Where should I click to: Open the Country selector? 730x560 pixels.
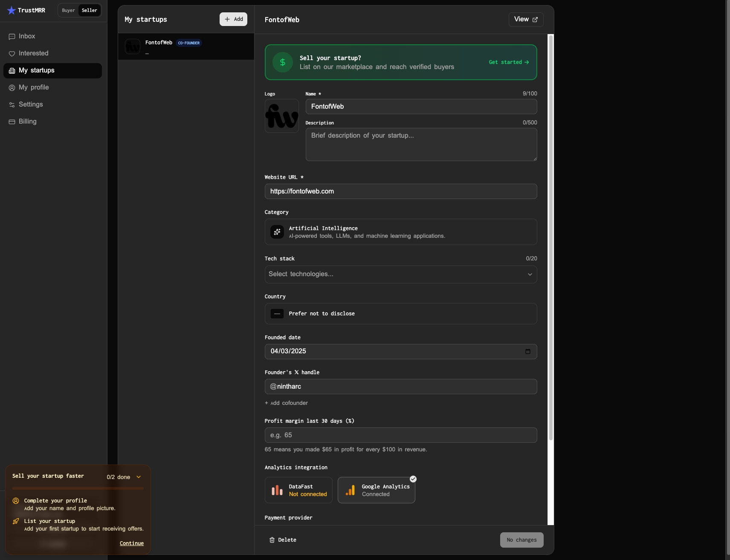point(401,314)
